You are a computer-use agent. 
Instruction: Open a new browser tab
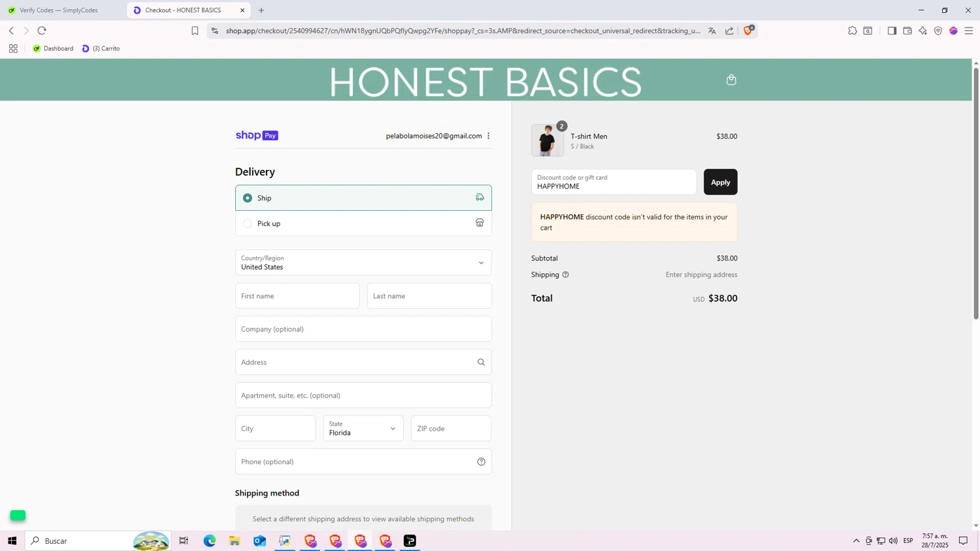pyautogui.click(x=261, y=10)
